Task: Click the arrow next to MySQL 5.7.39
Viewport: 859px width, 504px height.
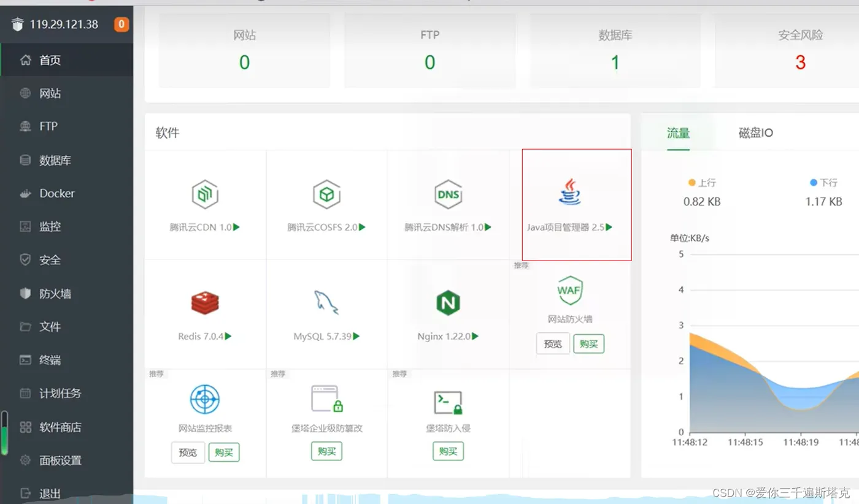Action: [356, 336]
